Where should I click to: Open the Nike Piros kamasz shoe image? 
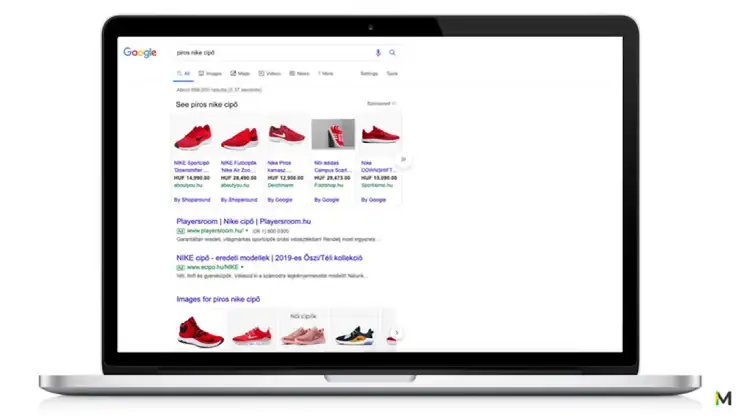(x=286, y=134)
